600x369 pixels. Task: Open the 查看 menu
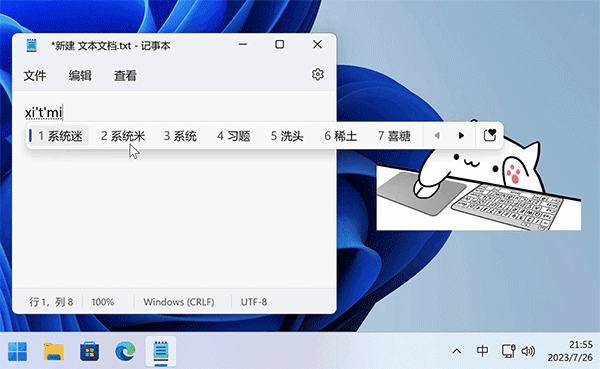(x=125, y=76)
